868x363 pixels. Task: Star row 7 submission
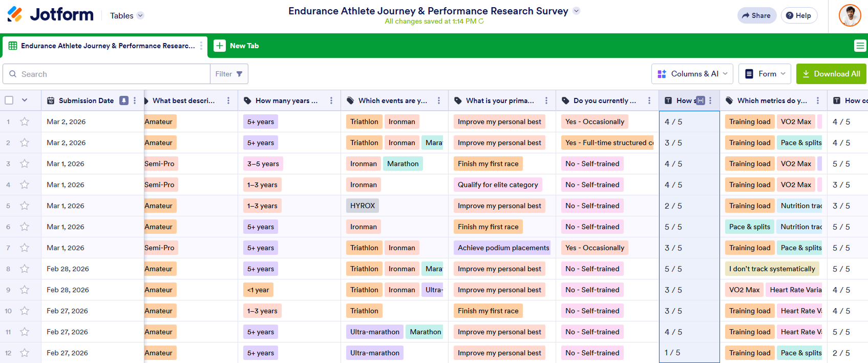pos(25,248)
